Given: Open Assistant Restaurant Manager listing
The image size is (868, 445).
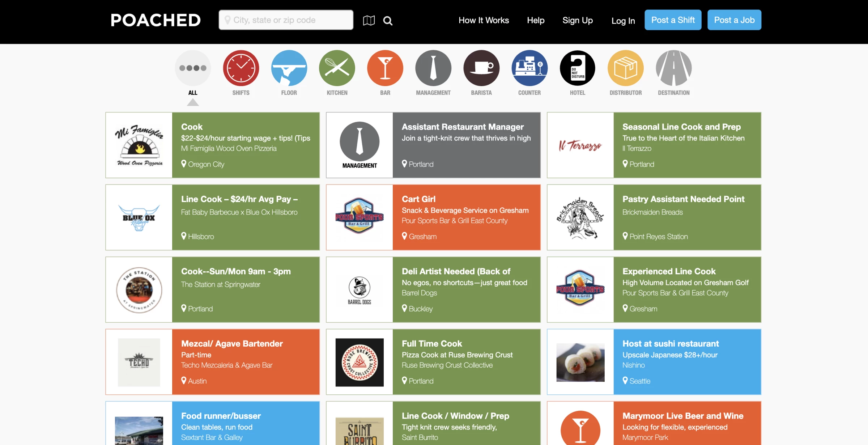Looking at the screenshot, I should (x=463, y=127).
